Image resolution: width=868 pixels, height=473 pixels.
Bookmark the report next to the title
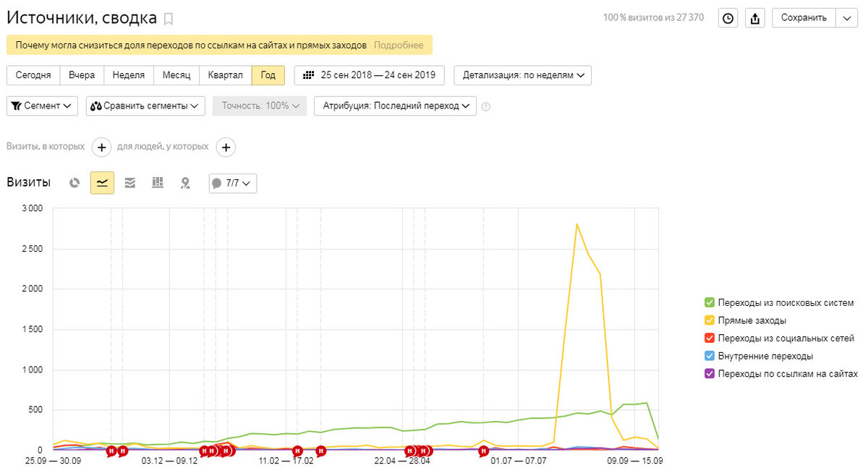(x=169, y=19)
